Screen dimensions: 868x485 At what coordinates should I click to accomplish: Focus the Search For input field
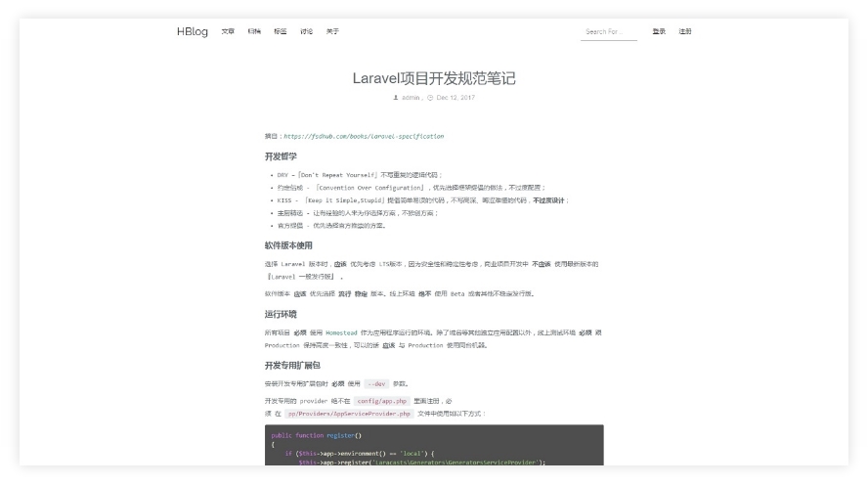click(608, 32)
